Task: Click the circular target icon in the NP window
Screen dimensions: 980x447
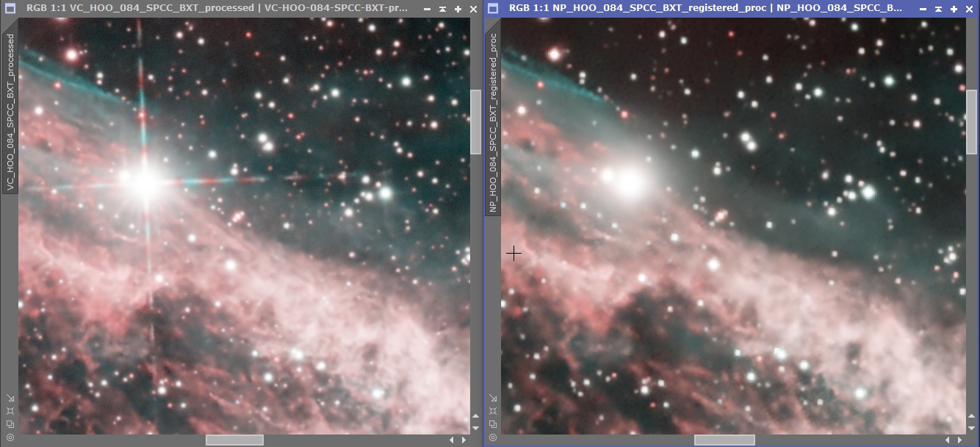Action: point(492,437)
